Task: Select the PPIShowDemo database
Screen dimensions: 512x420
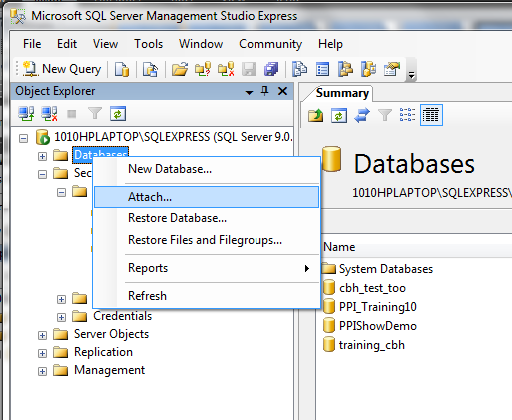Action: pos(378,326)
